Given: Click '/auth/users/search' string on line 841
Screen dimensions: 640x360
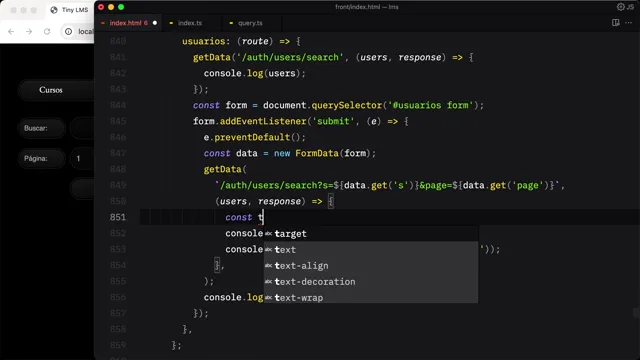Looking at the screenshot, I should [x=289, y=57].
